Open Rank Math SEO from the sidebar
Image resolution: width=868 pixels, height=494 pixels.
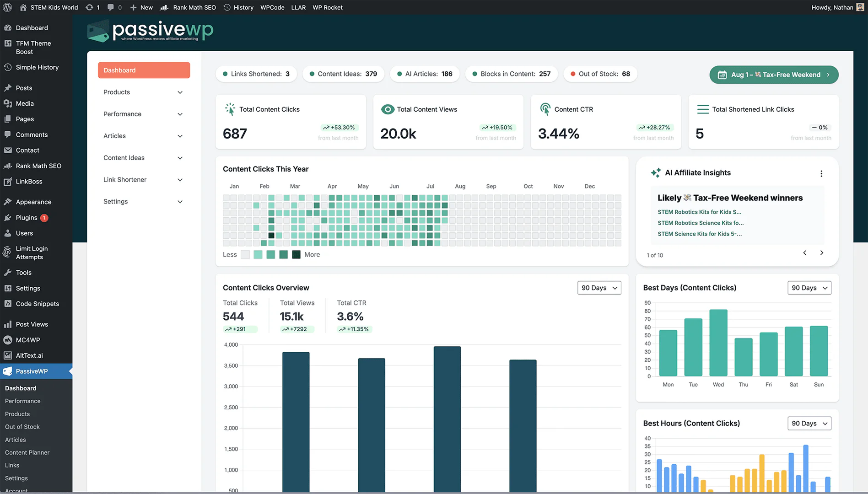point(38,166)
